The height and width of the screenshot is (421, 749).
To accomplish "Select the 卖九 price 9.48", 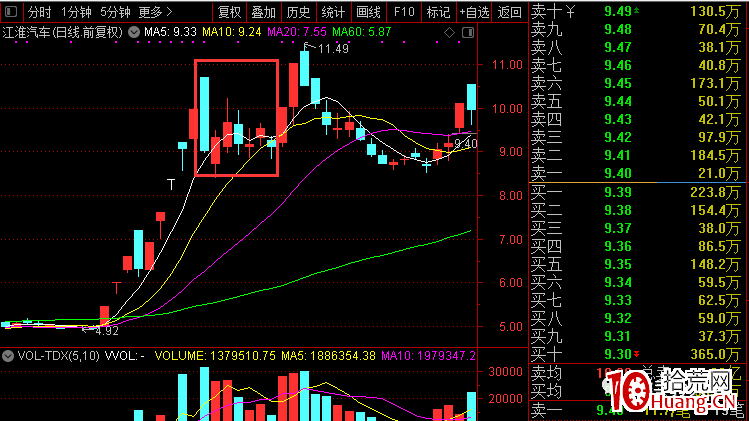I will [x=618, y=30].
